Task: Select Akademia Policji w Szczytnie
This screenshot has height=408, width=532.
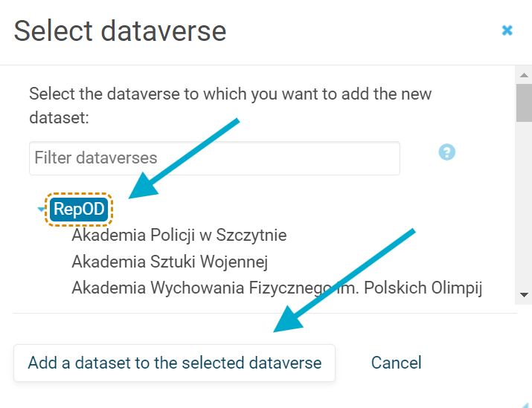Action: (x=179, y=236)
